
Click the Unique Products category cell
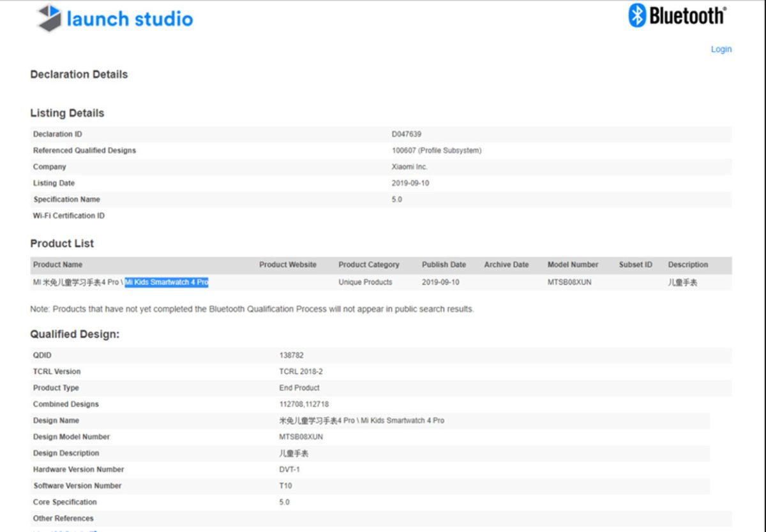(365, 282)
